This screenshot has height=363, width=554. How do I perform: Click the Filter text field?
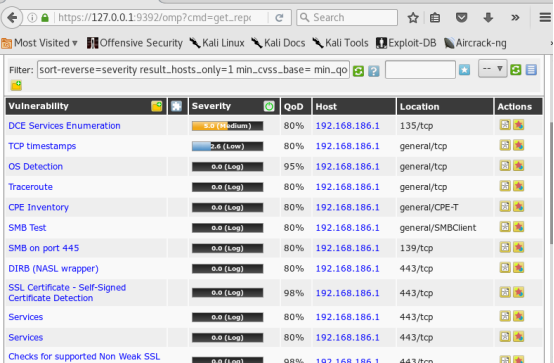click(193, 70)
